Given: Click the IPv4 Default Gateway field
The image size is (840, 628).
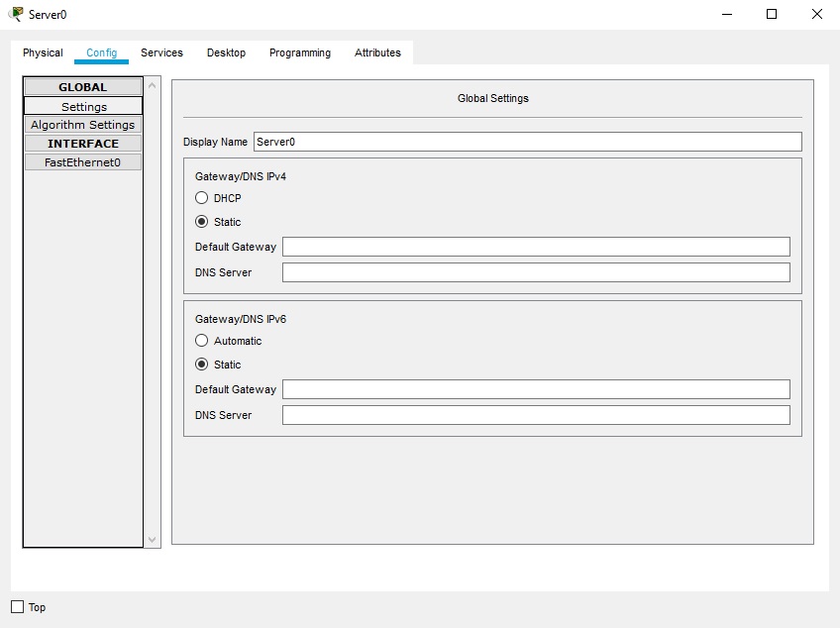Looking at the screenshot, I should click(x=536, y=247).
